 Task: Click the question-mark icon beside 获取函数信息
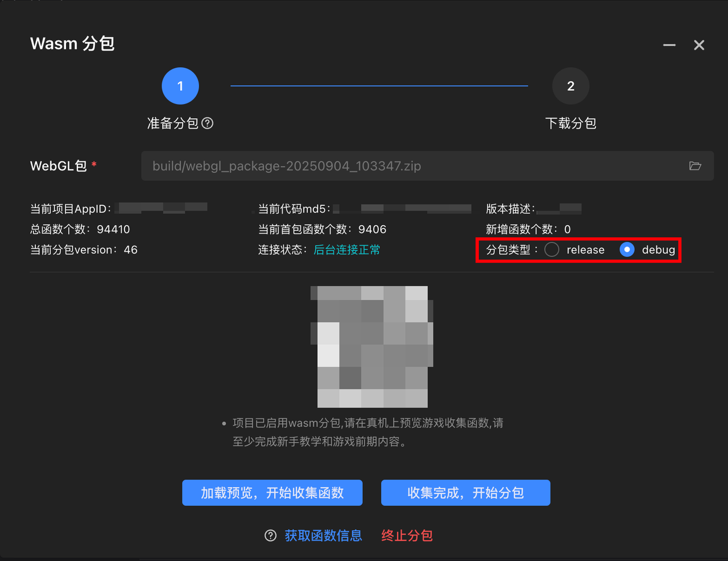[271, 535]
